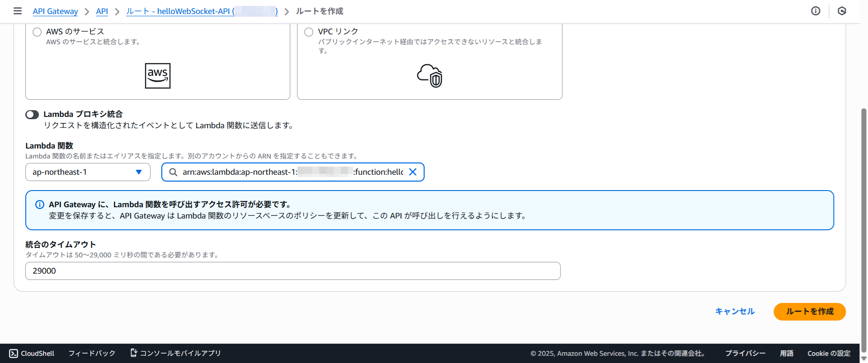Click the VPC link cloud shield icon
The height and width of the screenshot is (363, 868).
tap(429, 76)
